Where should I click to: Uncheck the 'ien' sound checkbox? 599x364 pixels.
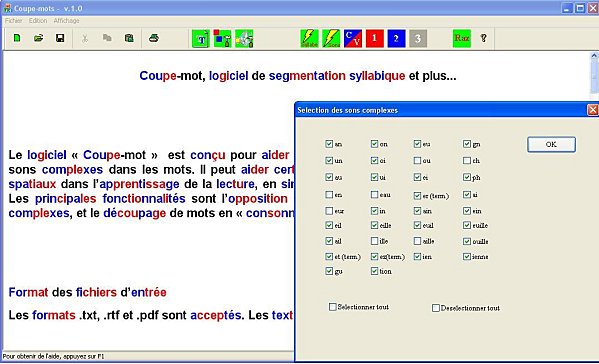pyautogui.click(x=417, y=257)
